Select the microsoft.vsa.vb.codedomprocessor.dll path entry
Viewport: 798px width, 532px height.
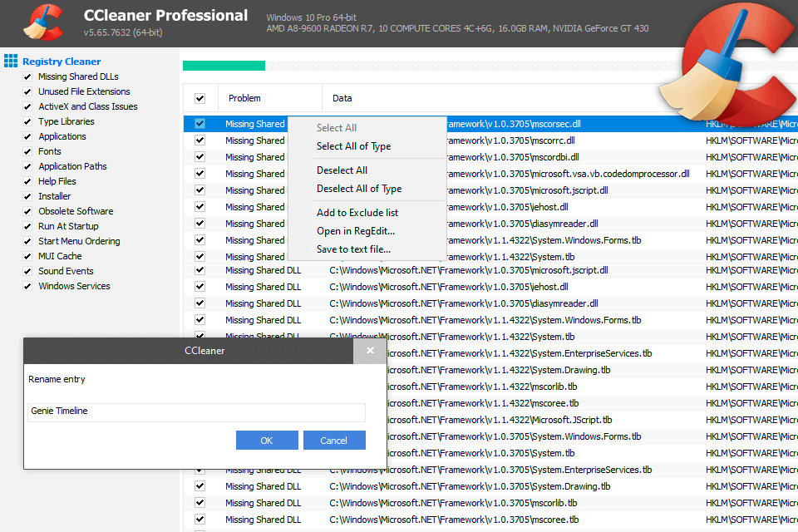(x=568, y=174)
